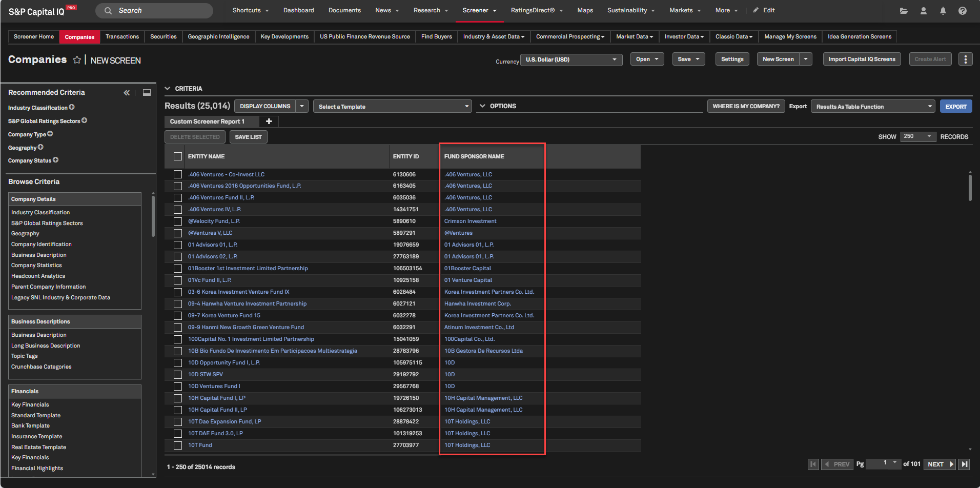Add Industry Classification criteria via plus icon
Image resolution: width=980 pixels, height=488 pixels.
point(72,107)
